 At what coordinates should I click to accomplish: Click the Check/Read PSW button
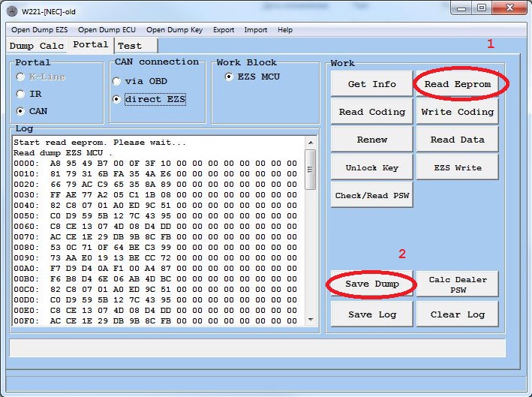tap(372, 195)
